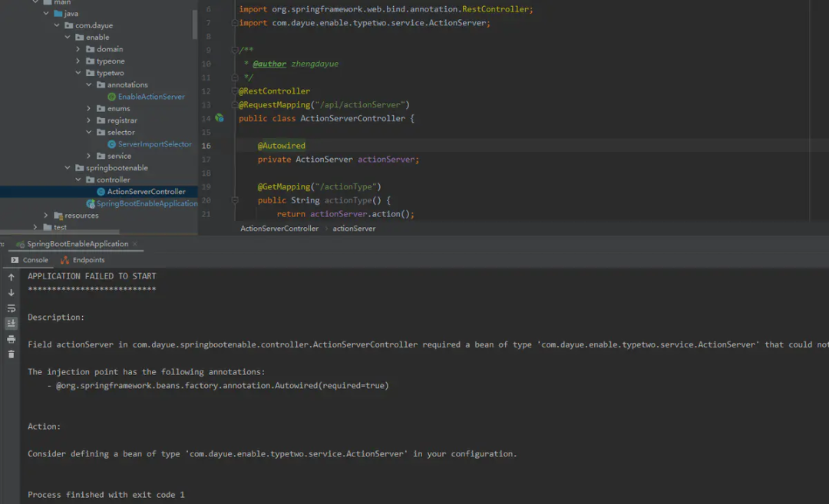Open ServerImportSelector class in project tree

pyautogui.click(x=154, y=144)
